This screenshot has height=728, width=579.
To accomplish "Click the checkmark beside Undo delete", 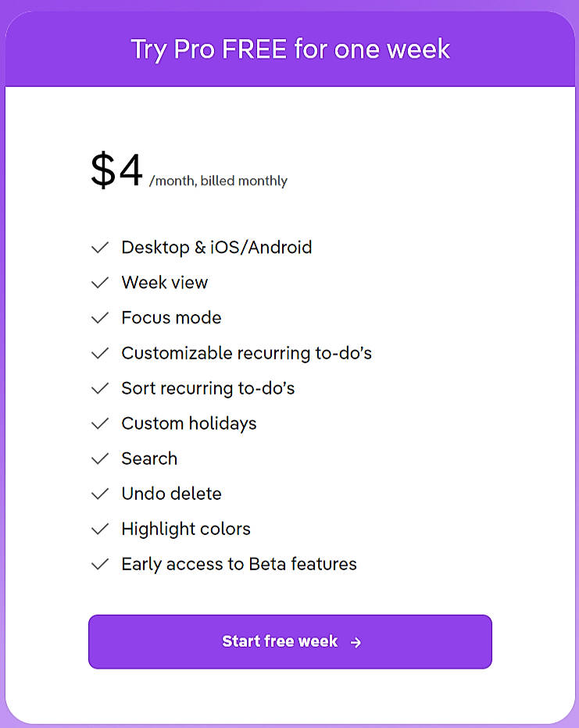I will pyautogui.click(x=100, y=494).
